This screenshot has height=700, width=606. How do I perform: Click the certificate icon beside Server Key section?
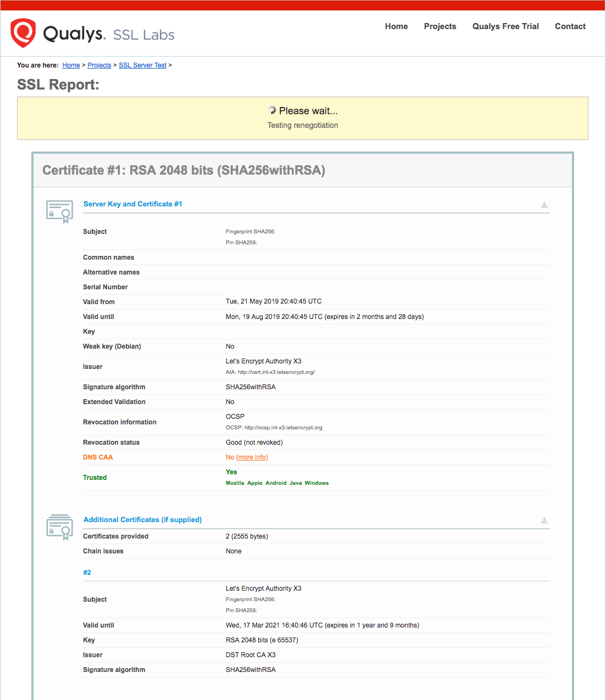59,211
